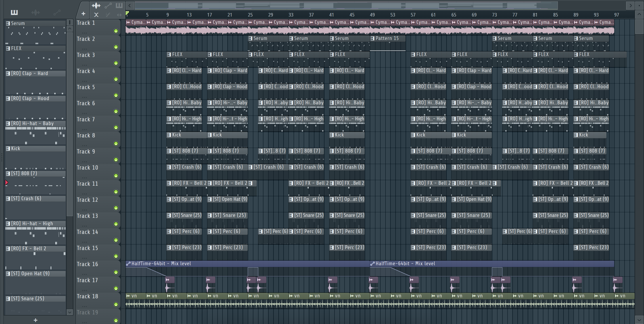Add new pattern with bottom plus button
Image resolution: width=644 pixels, height=324 pixels.
36,320
